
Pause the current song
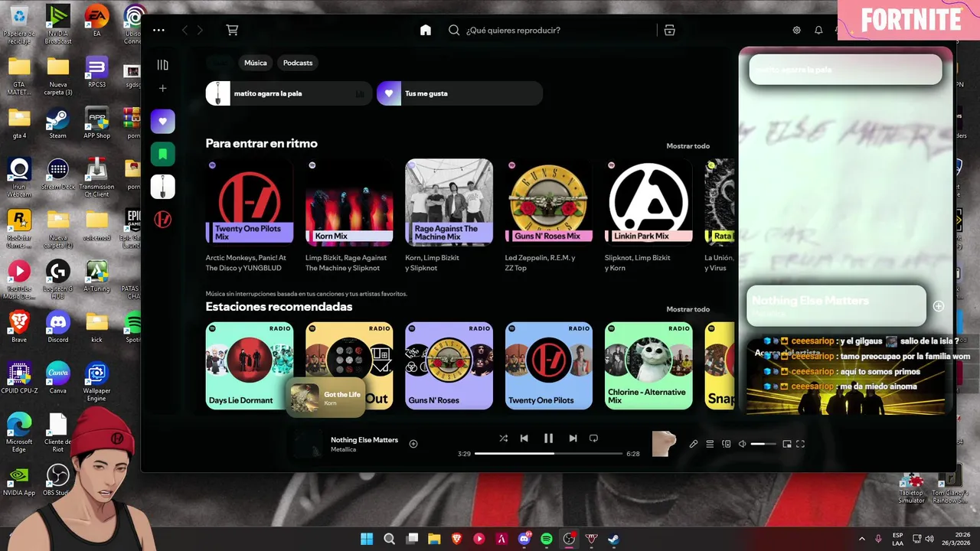coord(548,439)
